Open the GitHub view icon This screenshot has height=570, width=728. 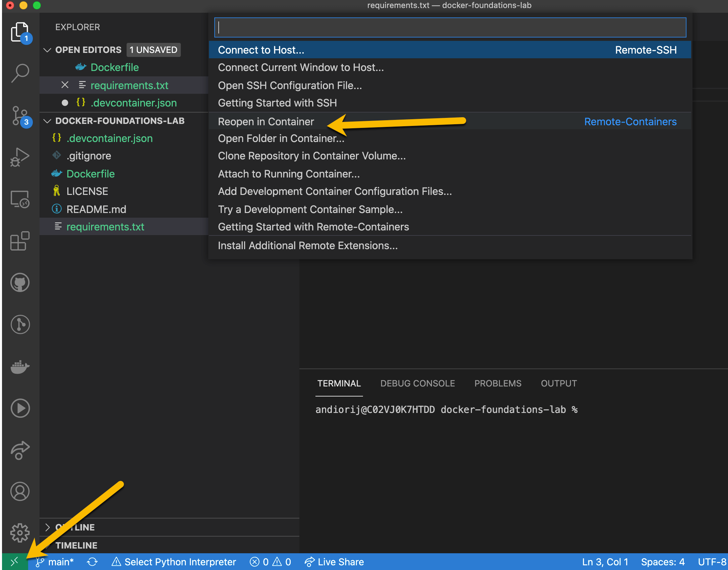point(20,282)
